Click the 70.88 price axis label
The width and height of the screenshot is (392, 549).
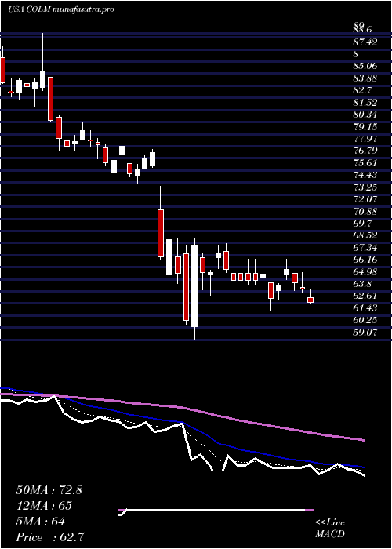point(365,211)
